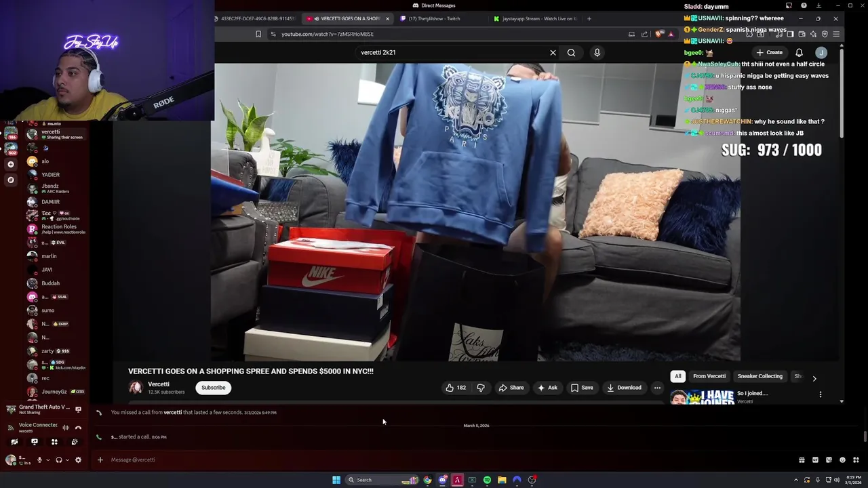Open Discord activities launcher icon
Image resolution: width=868 pixels, height=488 pixels.
tap(54, 442)
